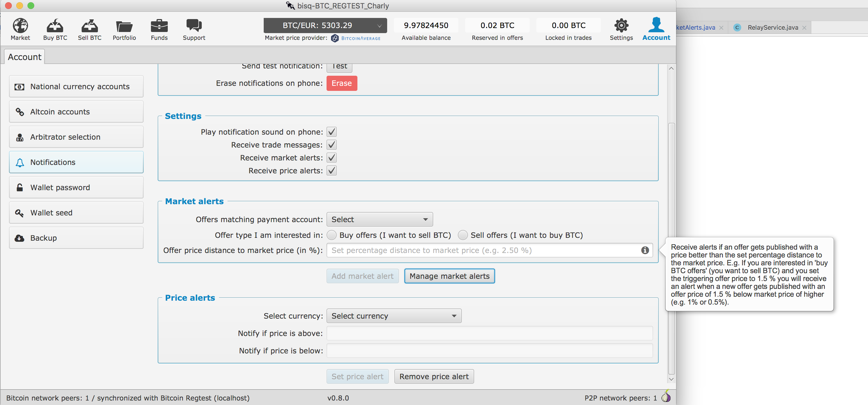The width and height of the screenshot is (868, 405).
Task: Open Backup section
Action: pos(76,238)
